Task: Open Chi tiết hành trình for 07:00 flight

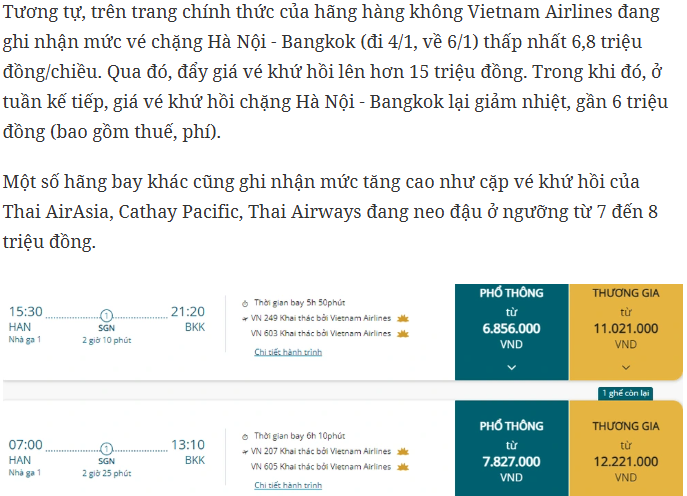Action: [288, 485]
